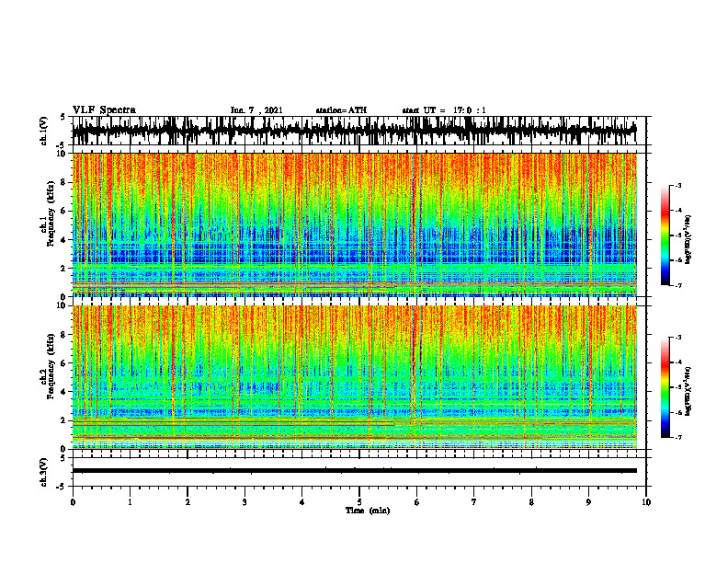The height and width of the screenshot is (563, 728).
Task: Click the ch.2 color bar log PSD label
Action: click(x=689, y=391)
